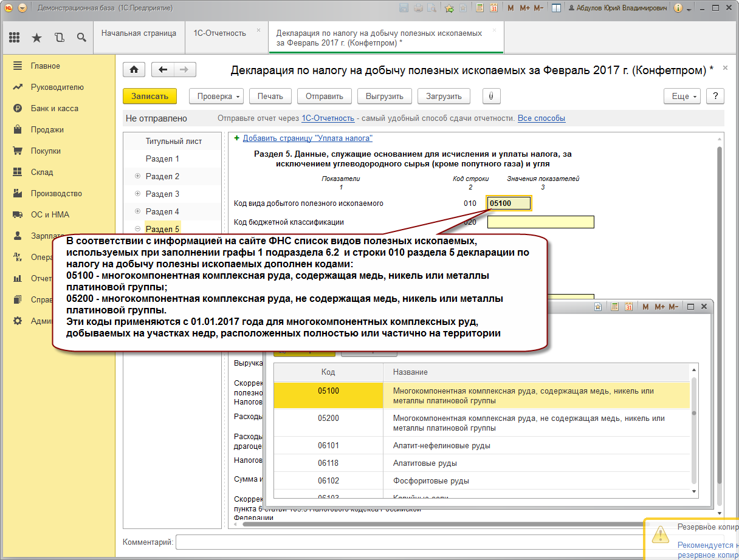This screenshot has height=560, width=739.
Task: Click the Add page Уплата налога link
Action: [x=307, y=138]
